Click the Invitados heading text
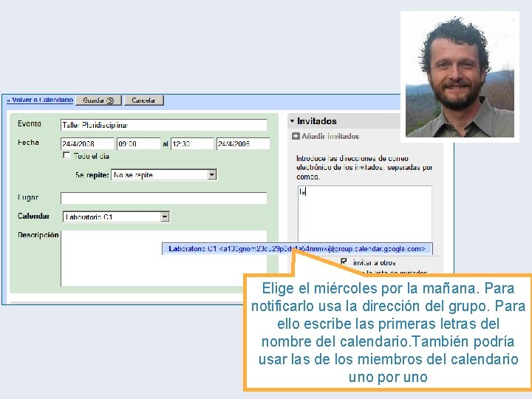The height and width of the screenshot is (399, 532). coord(316,121)
